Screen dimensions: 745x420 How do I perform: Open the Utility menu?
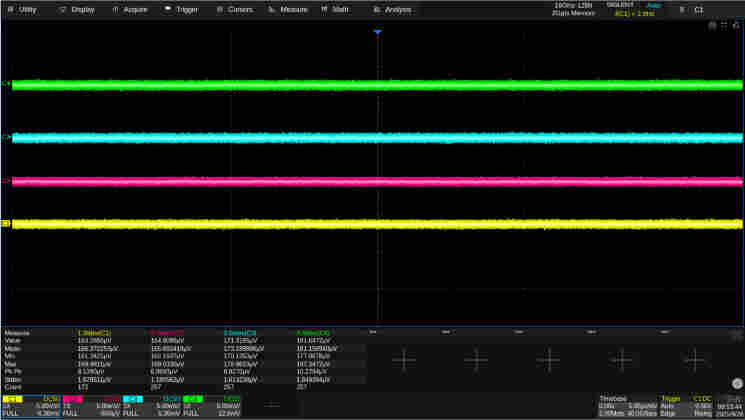coord(22,9)
